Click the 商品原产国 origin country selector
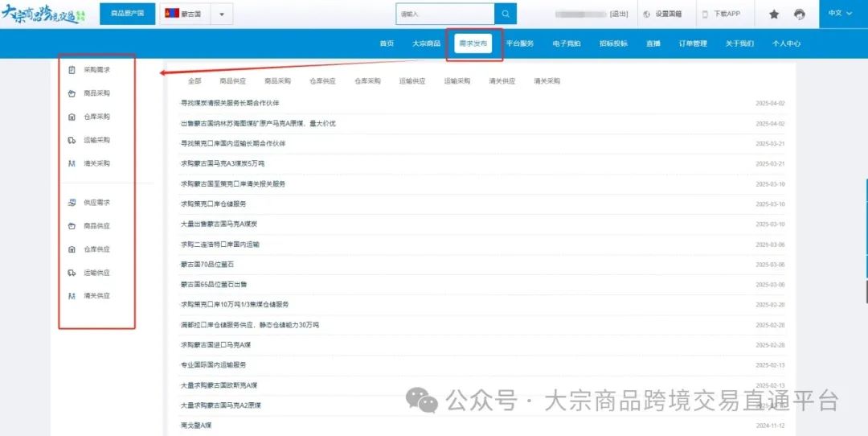 point(127,14)
